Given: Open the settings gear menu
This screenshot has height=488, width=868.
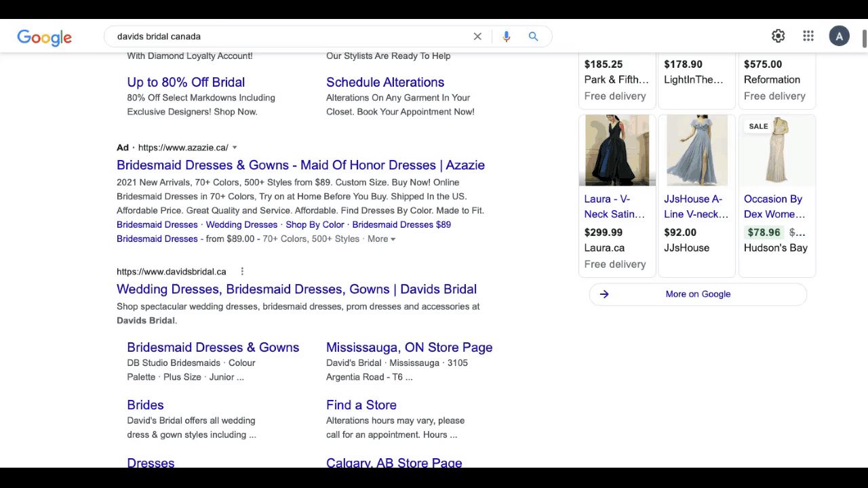Looking at the screenshot, I should tap(778, 37).
